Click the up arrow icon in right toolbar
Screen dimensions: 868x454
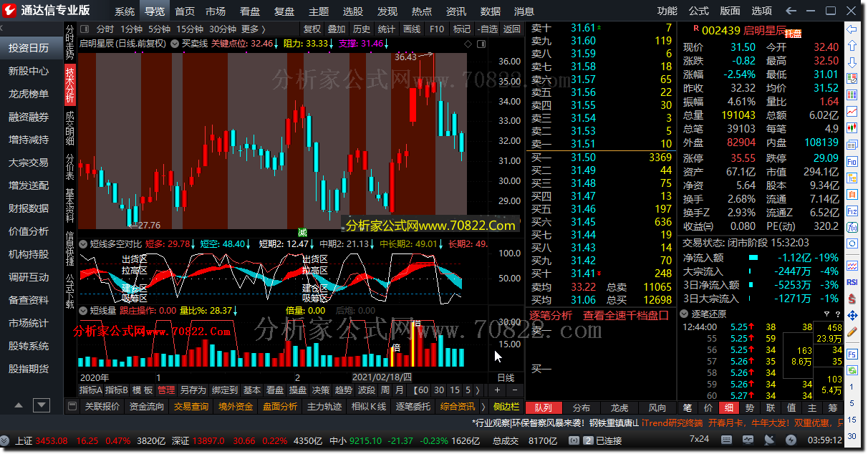point(852,46)
